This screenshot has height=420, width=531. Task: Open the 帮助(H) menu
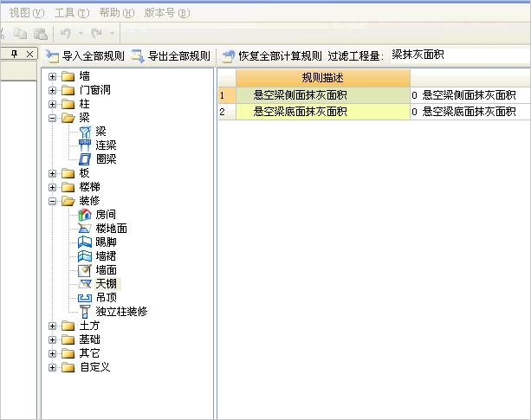coord(117,13)
